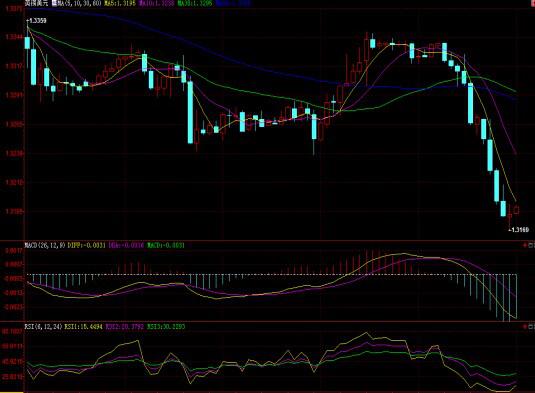The height and width of the screenshot is (393, 535).
Task: Click the green MA30 value in header
Action: coord(196,3)
